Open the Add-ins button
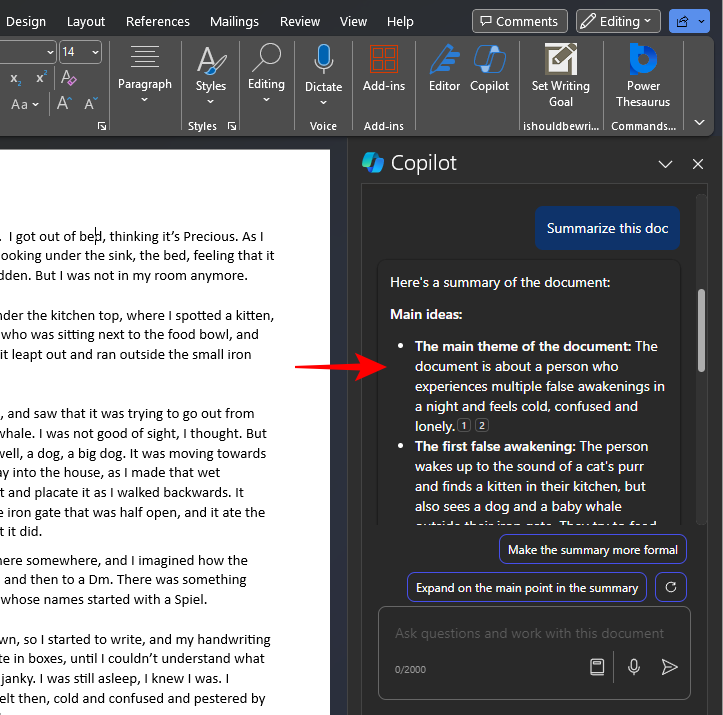This screenshot has width=723, height=715. (384, 68)
